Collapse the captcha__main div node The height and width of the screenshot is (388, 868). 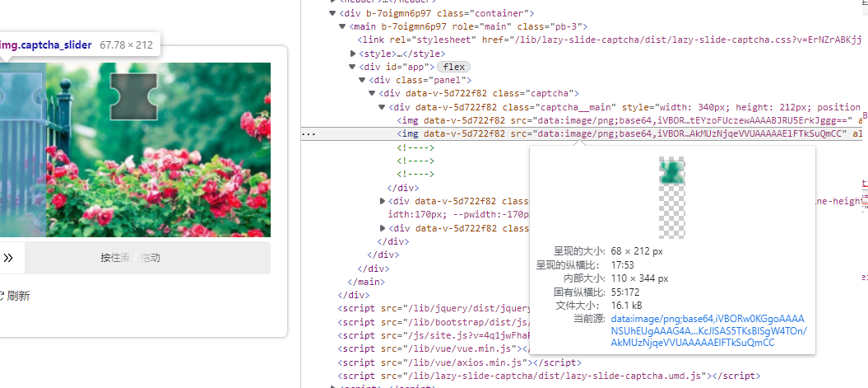(x=382, y=108)
